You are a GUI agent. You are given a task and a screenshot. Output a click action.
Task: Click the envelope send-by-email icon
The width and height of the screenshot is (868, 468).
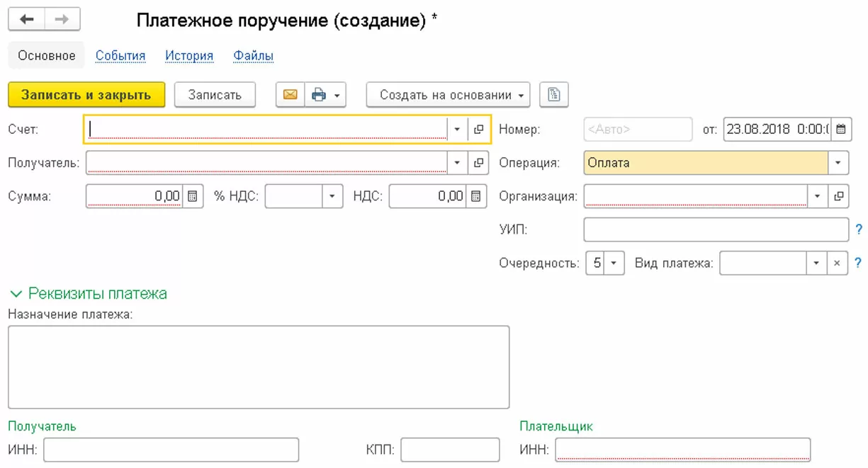(x=290, y=95)
